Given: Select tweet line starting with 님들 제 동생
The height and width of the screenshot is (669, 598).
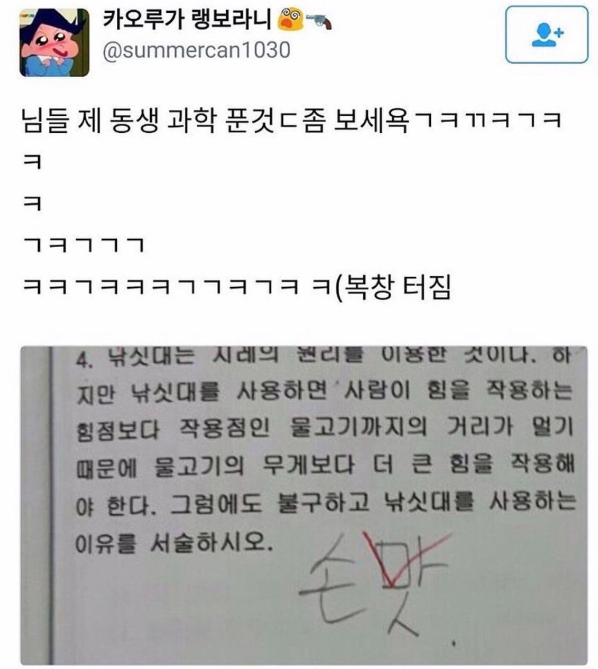Looking at the screenshot, I should (x=291, y=120).
